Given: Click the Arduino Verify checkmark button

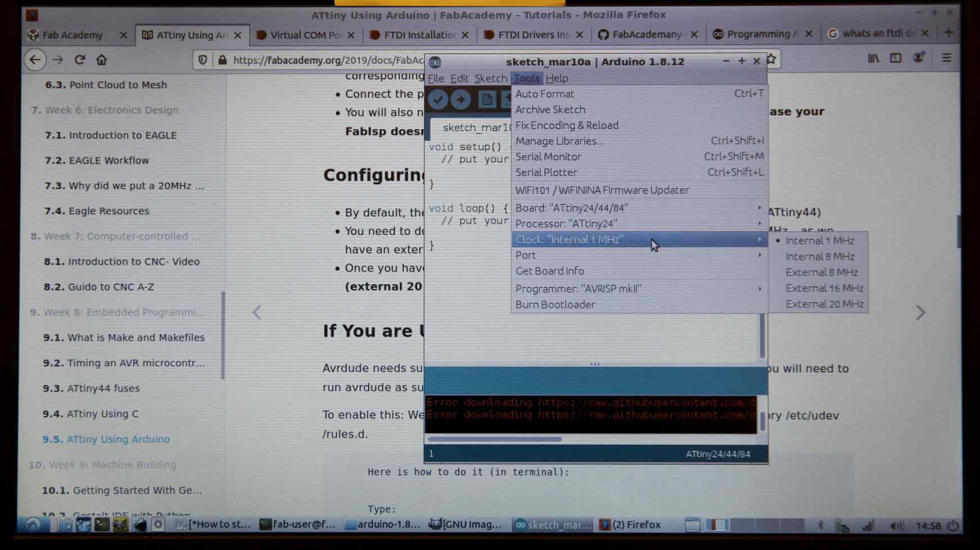Looking at the screenshot, I should pos(438,100).
